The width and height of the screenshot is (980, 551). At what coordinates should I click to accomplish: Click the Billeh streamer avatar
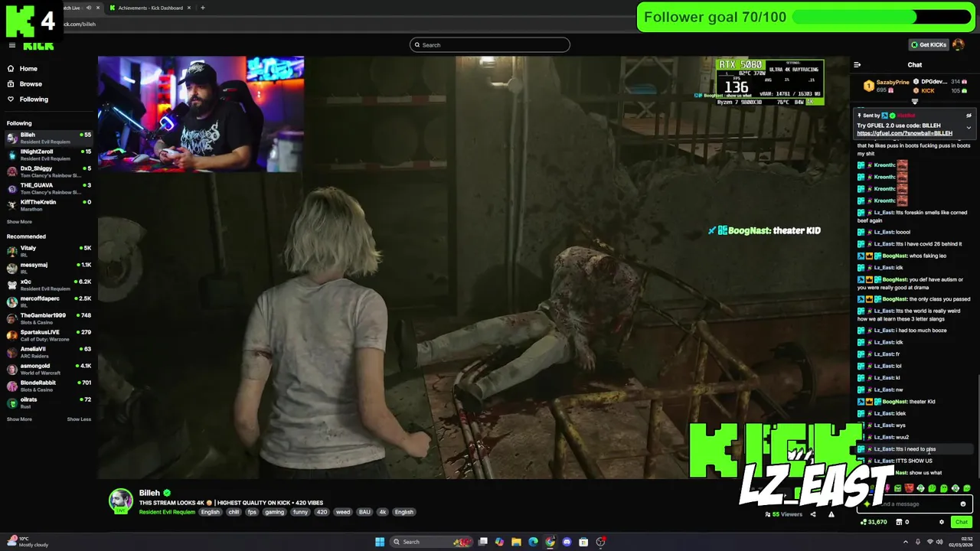coord(120,501)
